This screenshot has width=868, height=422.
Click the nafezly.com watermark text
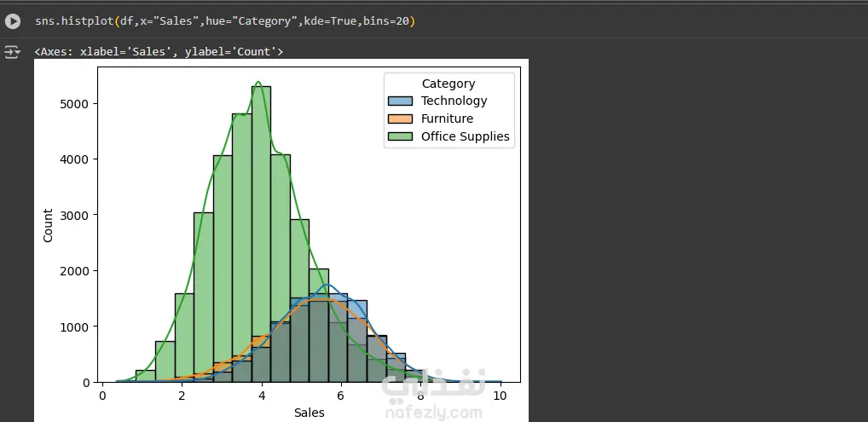[x=432, y=413]
